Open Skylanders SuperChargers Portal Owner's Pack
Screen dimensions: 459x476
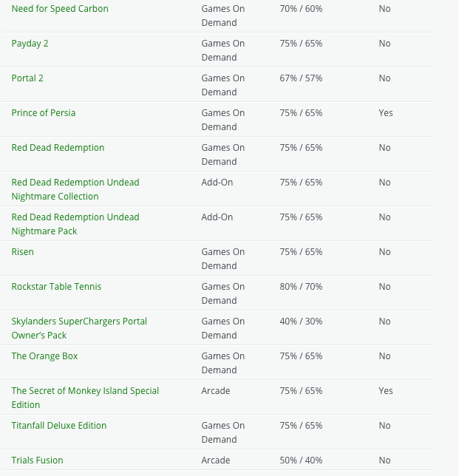click(x=79, y=328)
